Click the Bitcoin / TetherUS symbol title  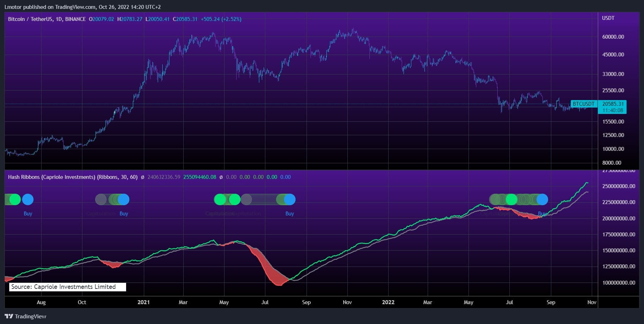[x=30, y=19]
